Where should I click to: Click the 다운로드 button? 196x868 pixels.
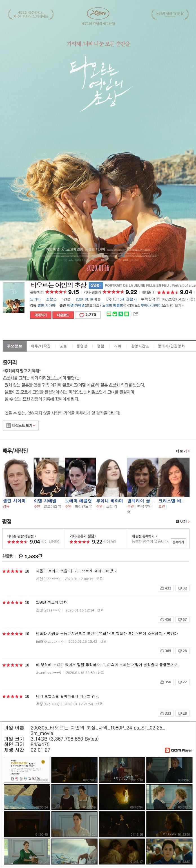[63, 315]
